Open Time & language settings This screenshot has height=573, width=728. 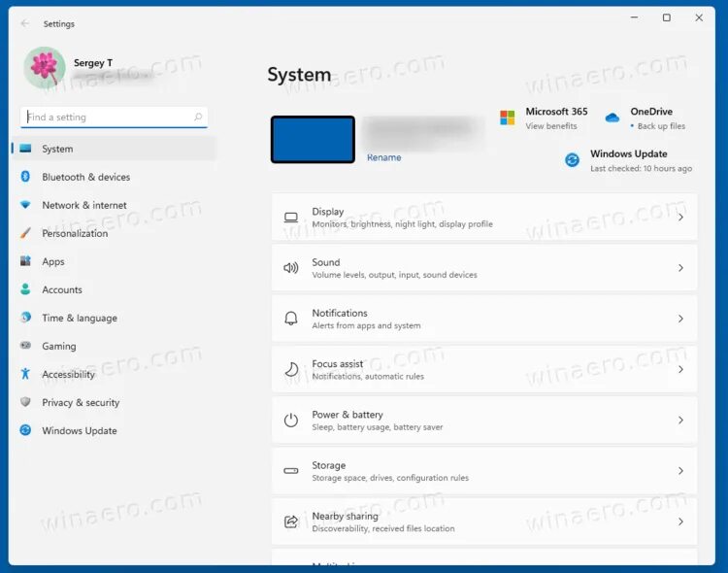[x=115, y=318]
